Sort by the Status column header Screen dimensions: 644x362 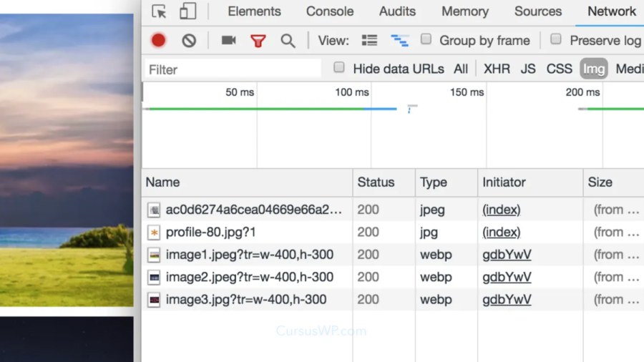point(384,182)
